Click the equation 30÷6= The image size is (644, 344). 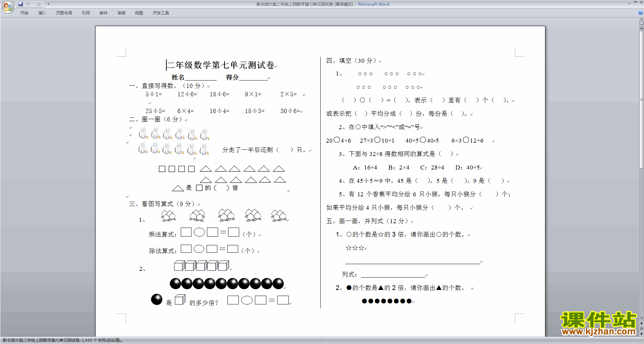pyautogui.click(x=290, y=111)
